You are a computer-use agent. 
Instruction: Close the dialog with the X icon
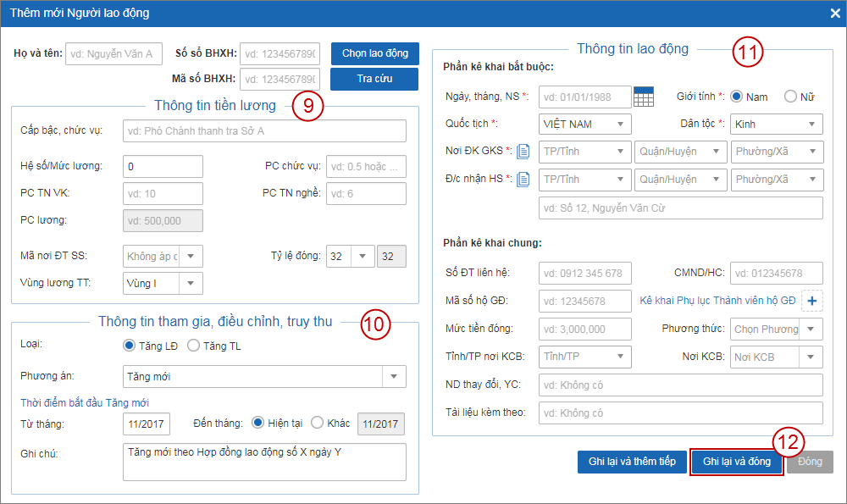(834, 13)
